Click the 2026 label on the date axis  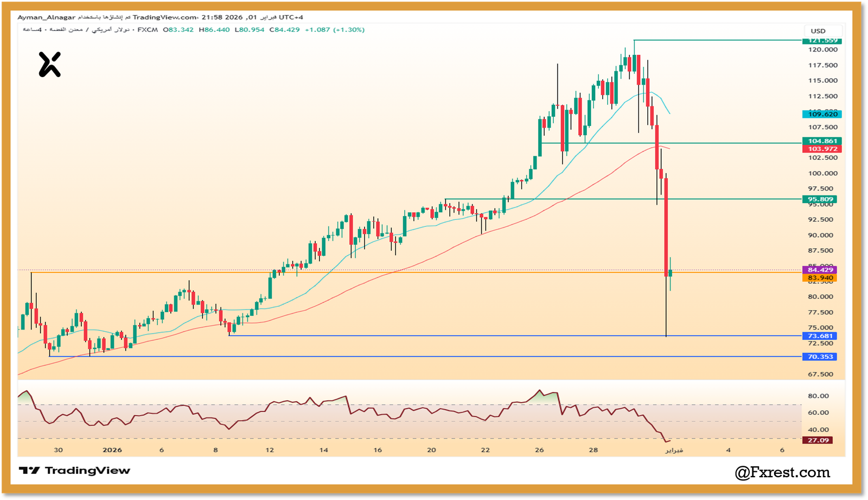click(111, 450)
